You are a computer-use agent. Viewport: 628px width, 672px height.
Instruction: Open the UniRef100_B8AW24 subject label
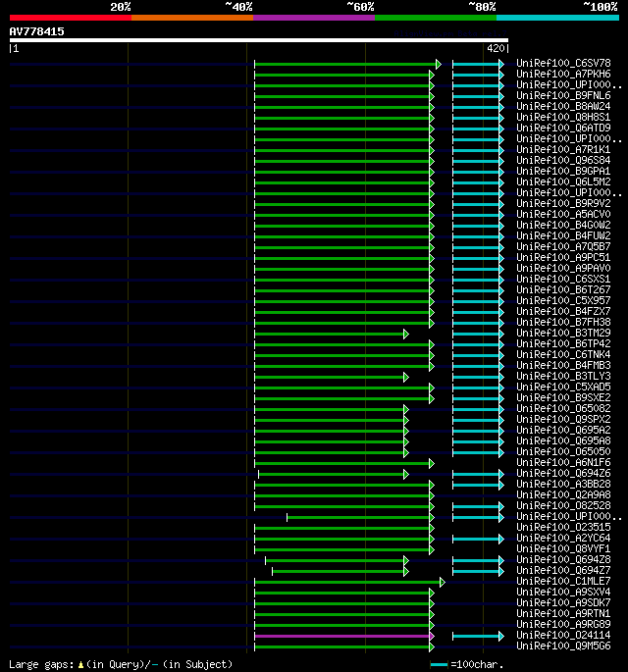coord(563,106)
